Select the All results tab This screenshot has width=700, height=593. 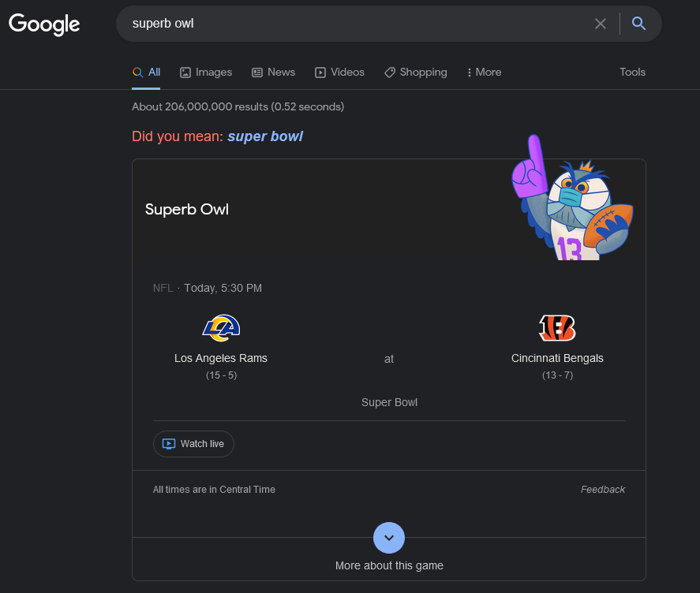147,73
